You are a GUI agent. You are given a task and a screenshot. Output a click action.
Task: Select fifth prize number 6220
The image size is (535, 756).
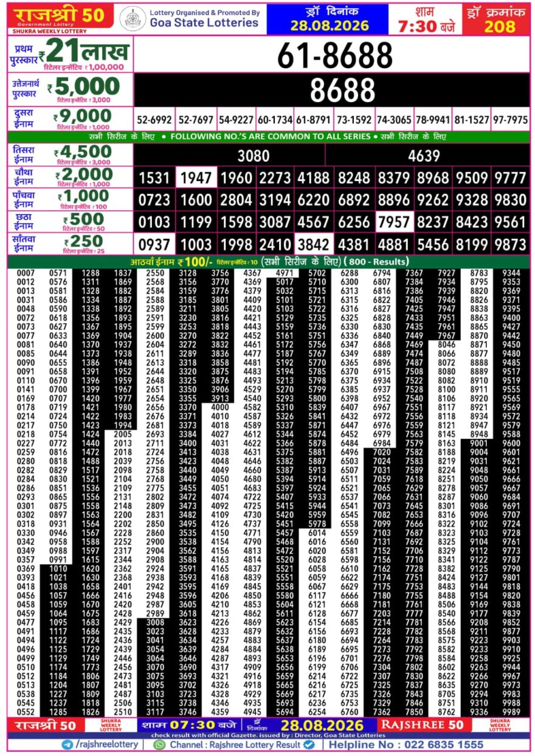[314, 201]
